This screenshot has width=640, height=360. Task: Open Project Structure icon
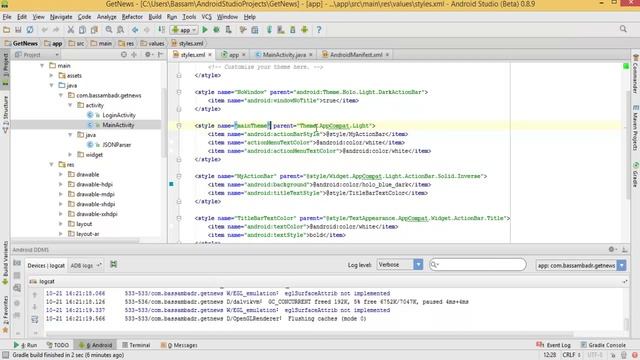[x=255, y=30]
